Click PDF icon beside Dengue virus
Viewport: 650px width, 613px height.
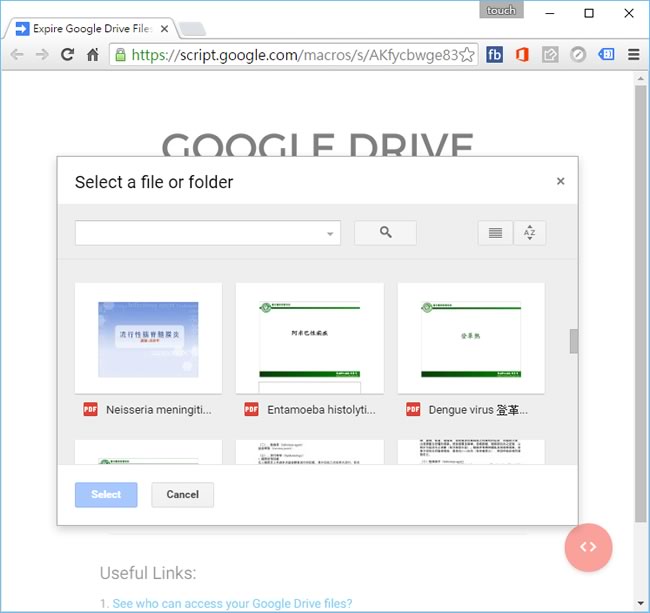(413, 409)
